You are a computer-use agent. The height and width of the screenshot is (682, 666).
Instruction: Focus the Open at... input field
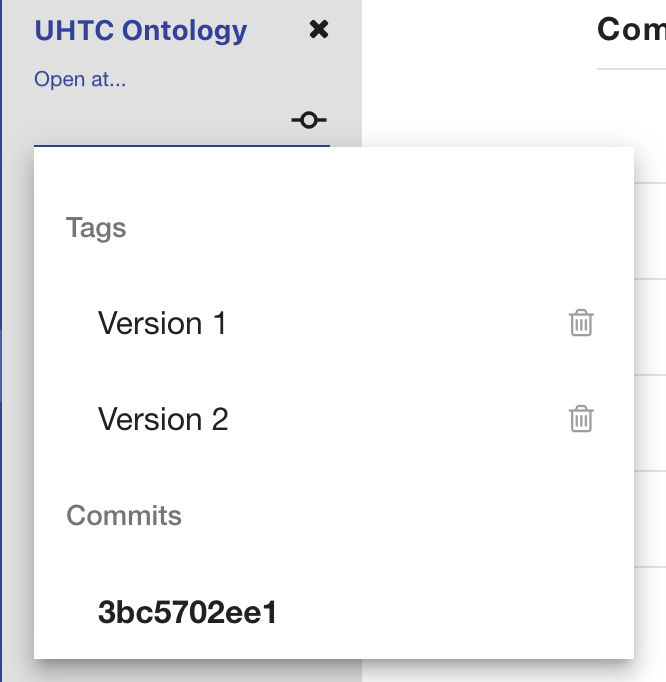click(160, 122)
